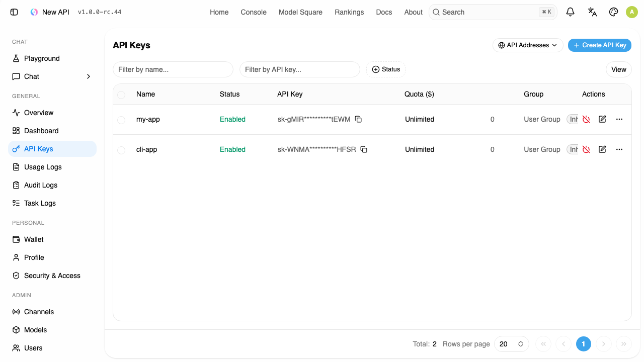Open Wallet in the sidebar
Viewport: 644px width, 362px height.
[x=52, y=239]
